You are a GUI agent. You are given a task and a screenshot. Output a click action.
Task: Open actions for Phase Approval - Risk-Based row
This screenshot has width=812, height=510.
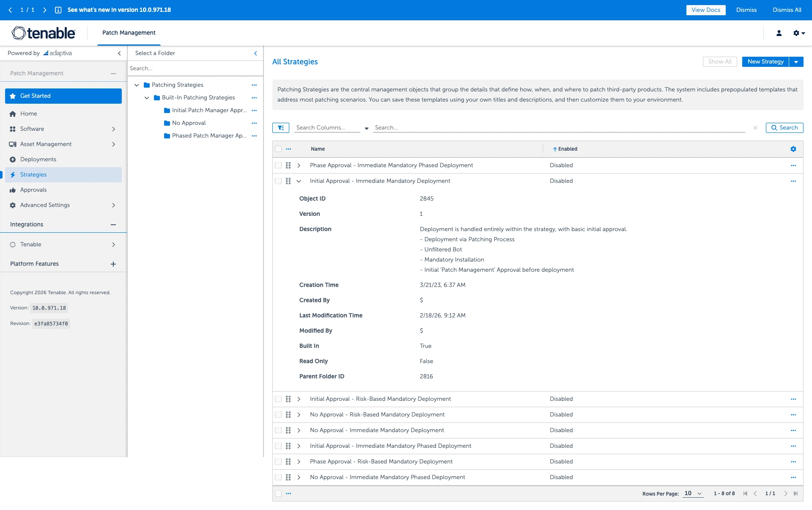click(793, 462)
